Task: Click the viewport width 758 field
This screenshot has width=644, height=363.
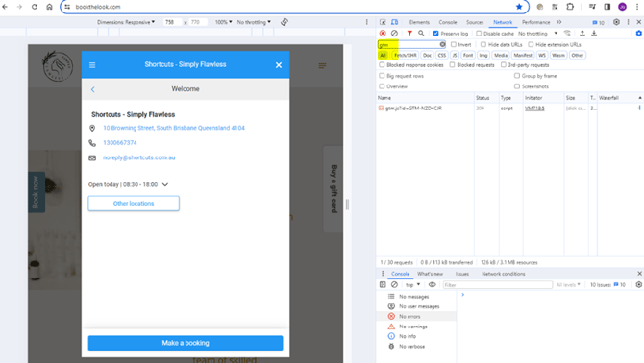Action: (172, 22)
